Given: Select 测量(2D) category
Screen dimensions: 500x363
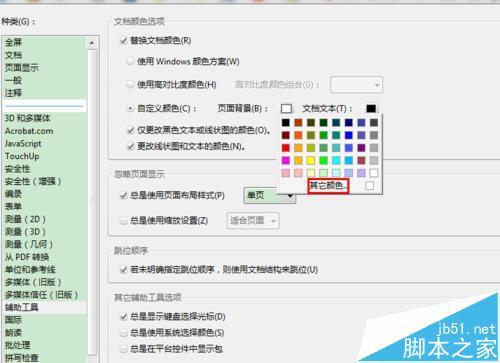Looking at the screenshot, I should click(44, 219).
